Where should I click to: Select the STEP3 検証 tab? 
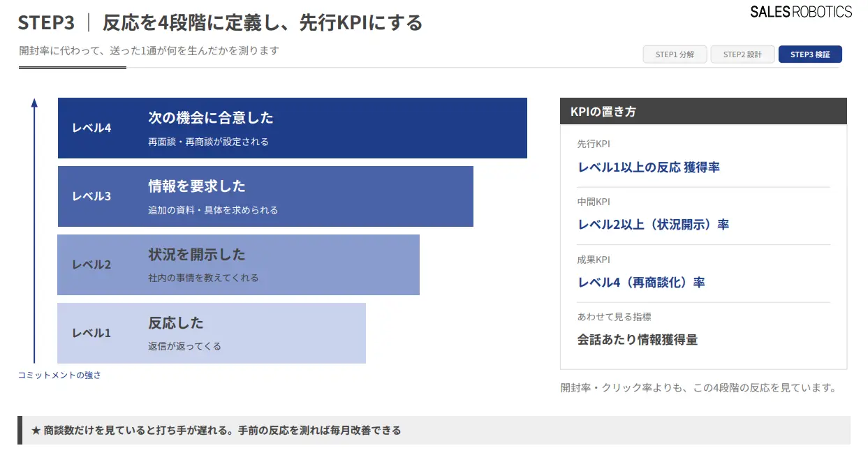coord(810,54)
